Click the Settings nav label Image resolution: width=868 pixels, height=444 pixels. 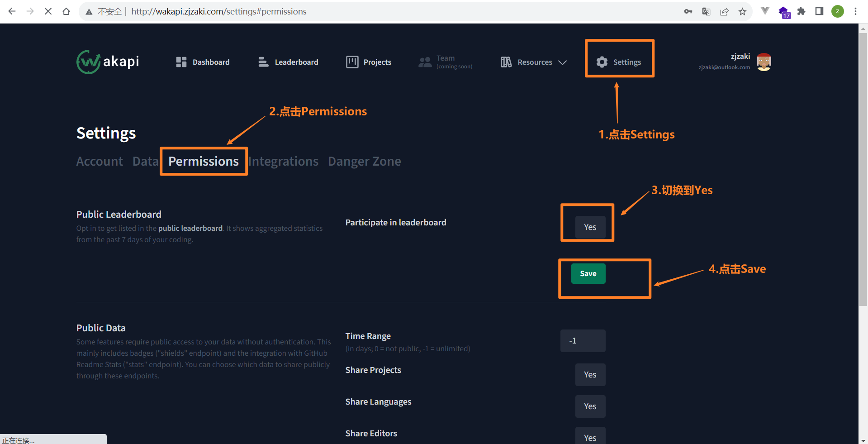tap(627, 62)
